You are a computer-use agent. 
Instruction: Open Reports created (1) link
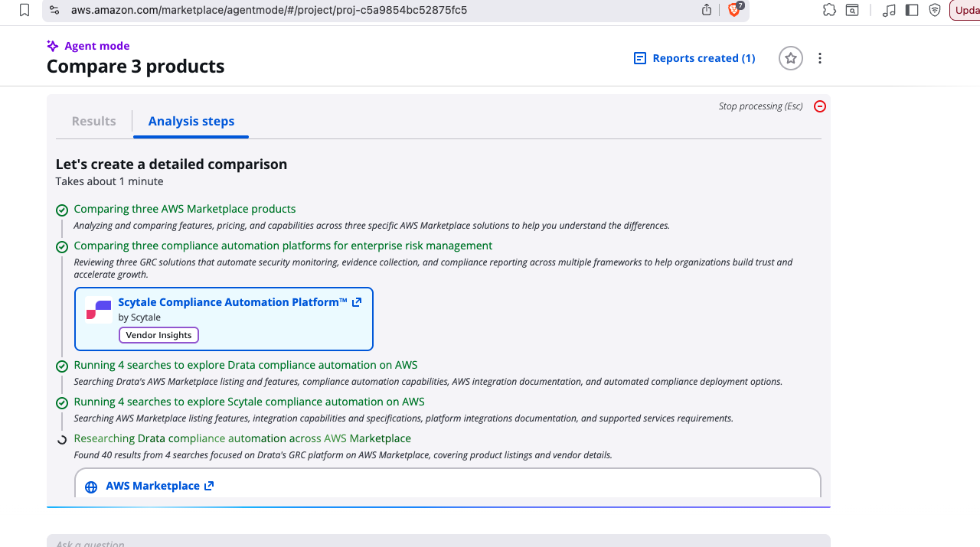pyautogui.click(x=694, y=58)
